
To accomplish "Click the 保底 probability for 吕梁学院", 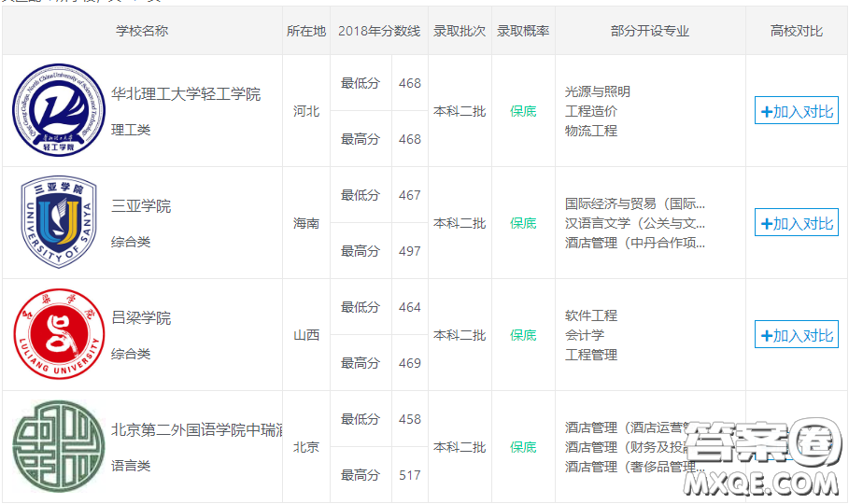I will pos(523,335).
